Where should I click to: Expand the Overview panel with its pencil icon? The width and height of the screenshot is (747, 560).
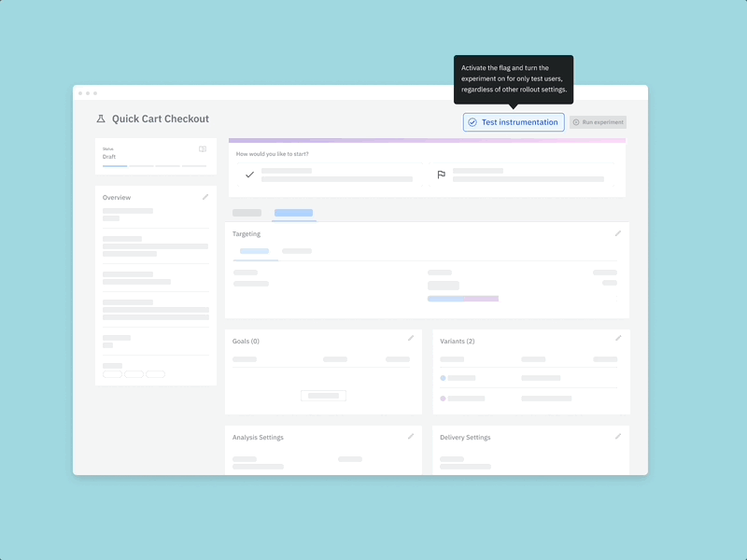point(205,197)
